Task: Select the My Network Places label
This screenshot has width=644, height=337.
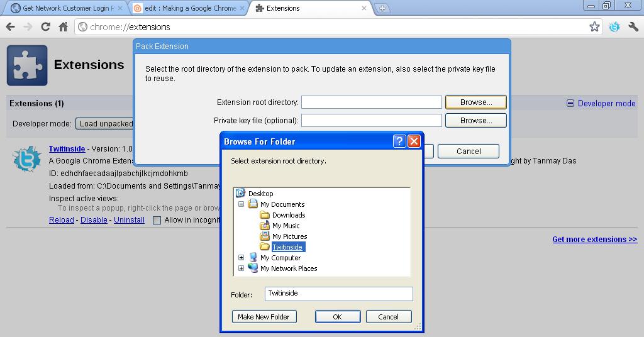Action: click(289, 268)
